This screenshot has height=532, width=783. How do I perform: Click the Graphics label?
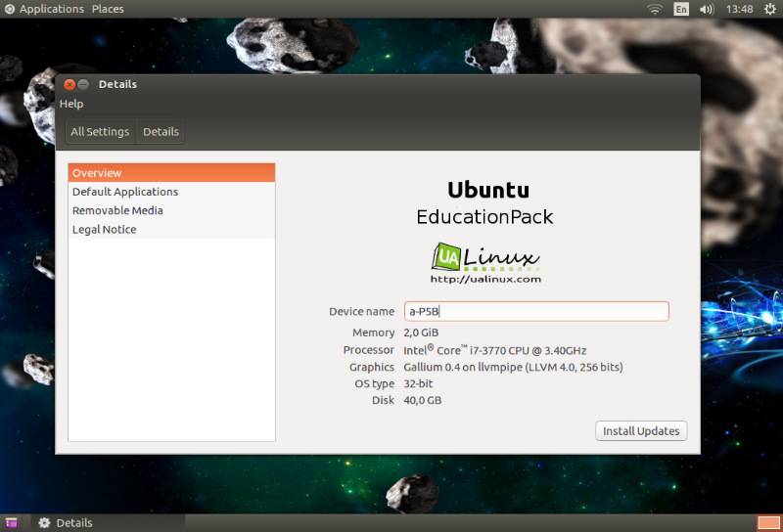click(x=372, y=368)
